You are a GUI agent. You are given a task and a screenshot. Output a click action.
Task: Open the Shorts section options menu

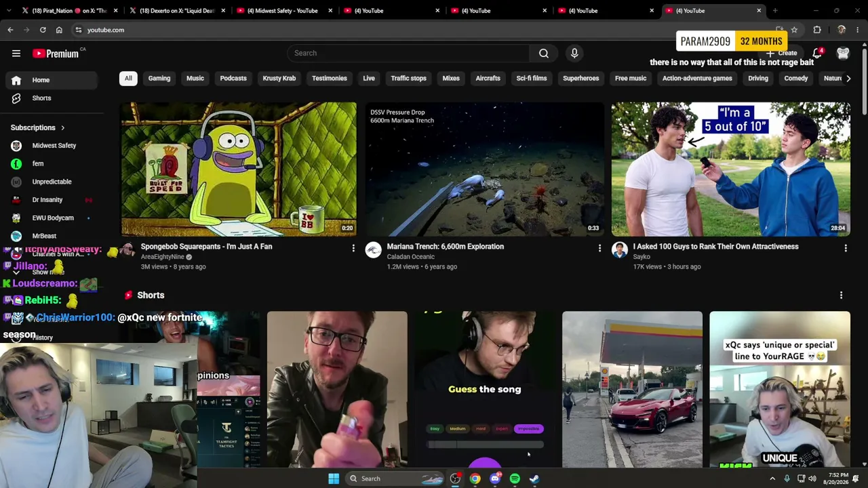tap(841, 296)
